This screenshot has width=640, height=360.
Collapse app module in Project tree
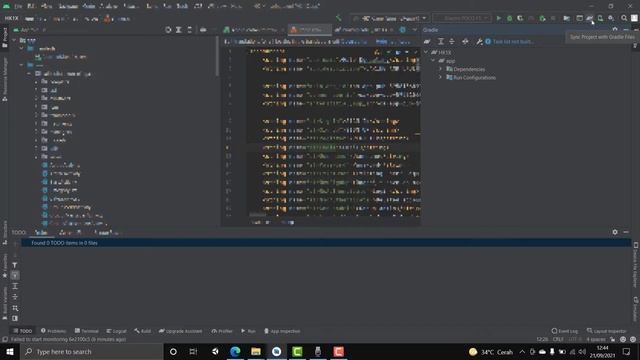(x=14, y=40)
